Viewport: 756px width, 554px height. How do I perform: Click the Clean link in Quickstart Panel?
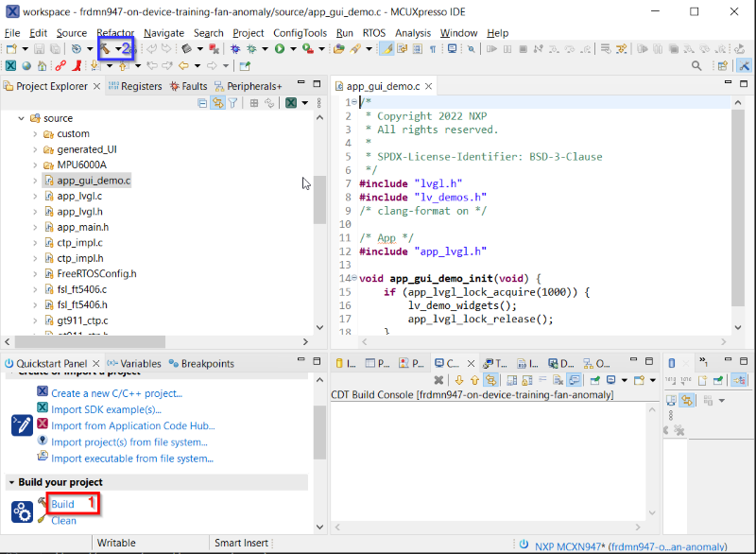(63, 521)
